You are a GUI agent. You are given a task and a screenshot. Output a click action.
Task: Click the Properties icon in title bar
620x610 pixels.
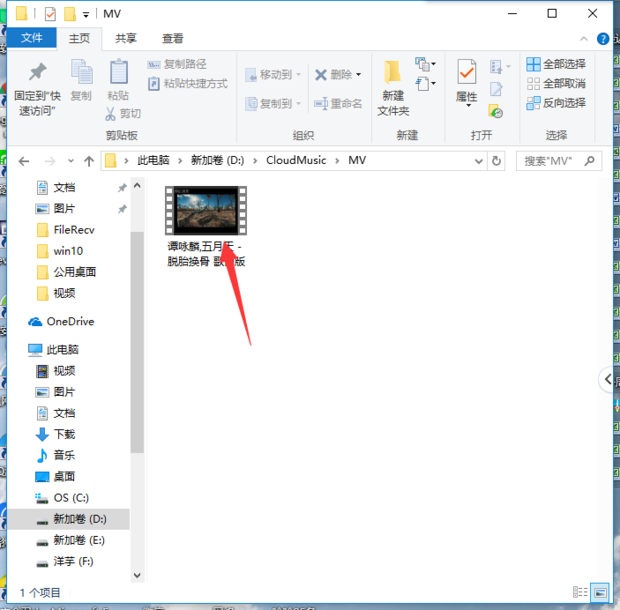click(x=50, y=14)
